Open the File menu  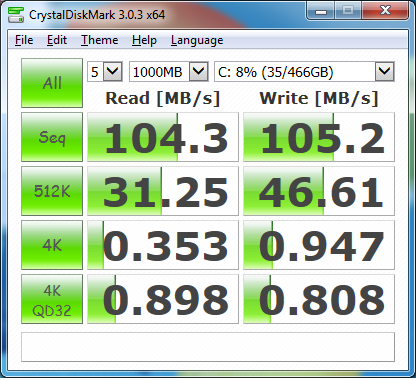pos(24,40)
